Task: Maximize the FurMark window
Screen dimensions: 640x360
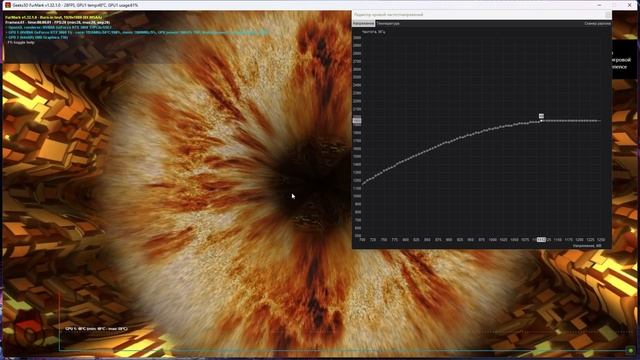Action: tap(614, 5)
